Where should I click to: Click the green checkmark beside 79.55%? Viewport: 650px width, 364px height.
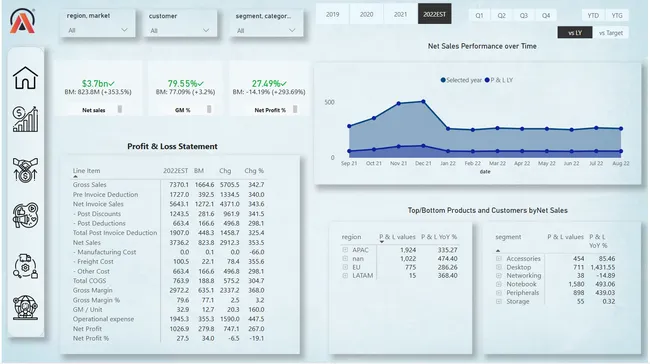coord(201,84)
